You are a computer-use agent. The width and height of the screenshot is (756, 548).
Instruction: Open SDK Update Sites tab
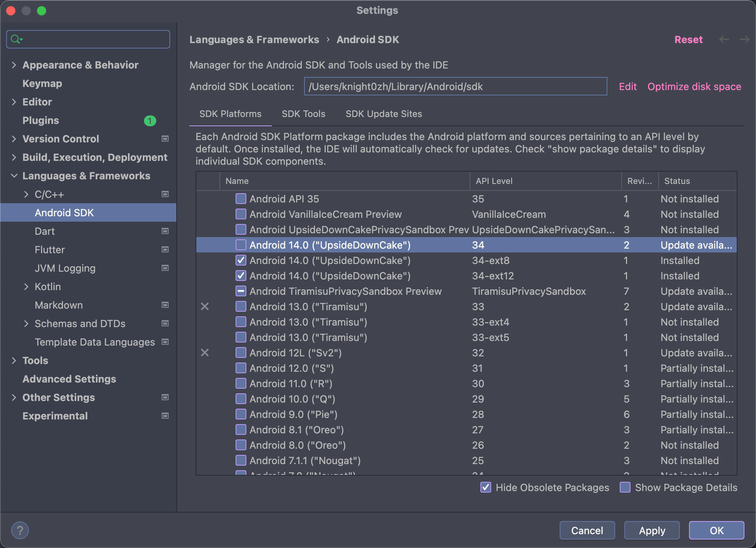pyautogui.click(x=384, y=114)
